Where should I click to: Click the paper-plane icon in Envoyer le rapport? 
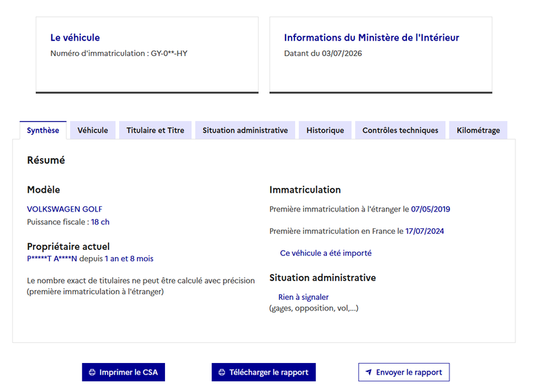[x=369, y=372]
